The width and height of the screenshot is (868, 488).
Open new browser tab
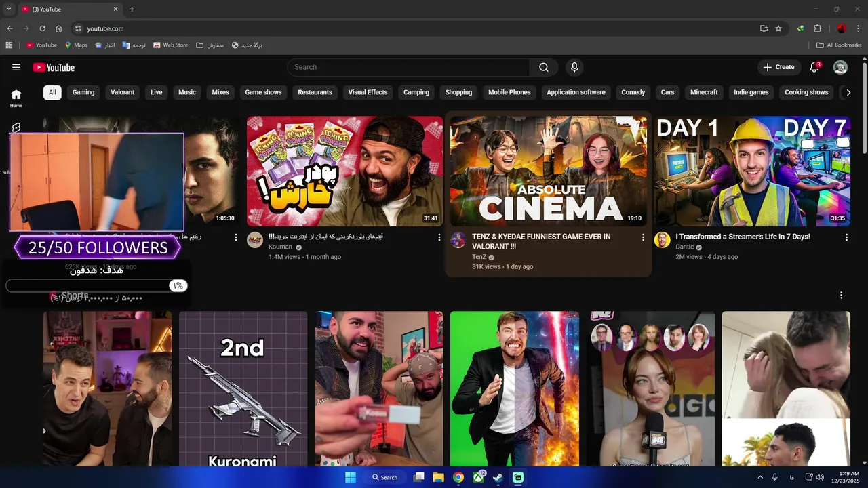coord(132,9)
